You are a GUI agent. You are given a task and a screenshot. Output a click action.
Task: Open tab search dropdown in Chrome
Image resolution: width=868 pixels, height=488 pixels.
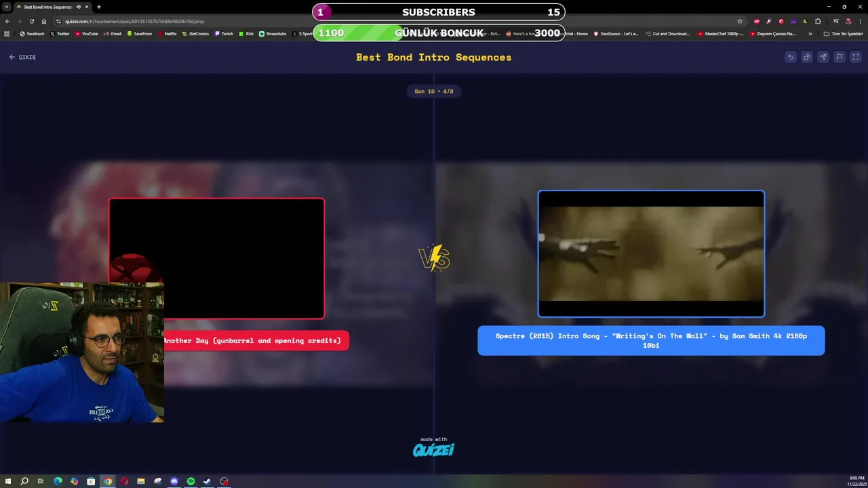coord(7,7)
